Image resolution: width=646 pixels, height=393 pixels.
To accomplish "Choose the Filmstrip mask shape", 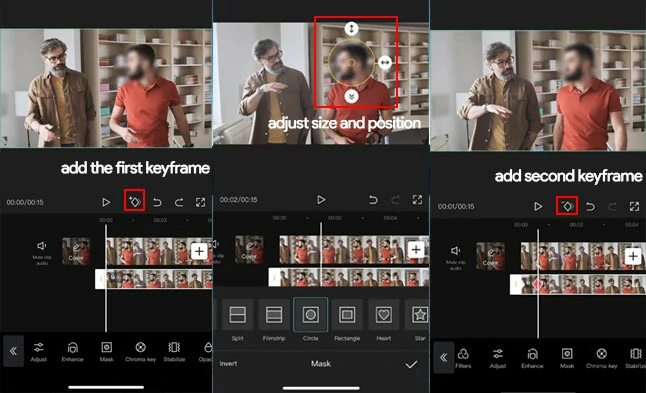I will pyautogui.click(x=274, y=320).
